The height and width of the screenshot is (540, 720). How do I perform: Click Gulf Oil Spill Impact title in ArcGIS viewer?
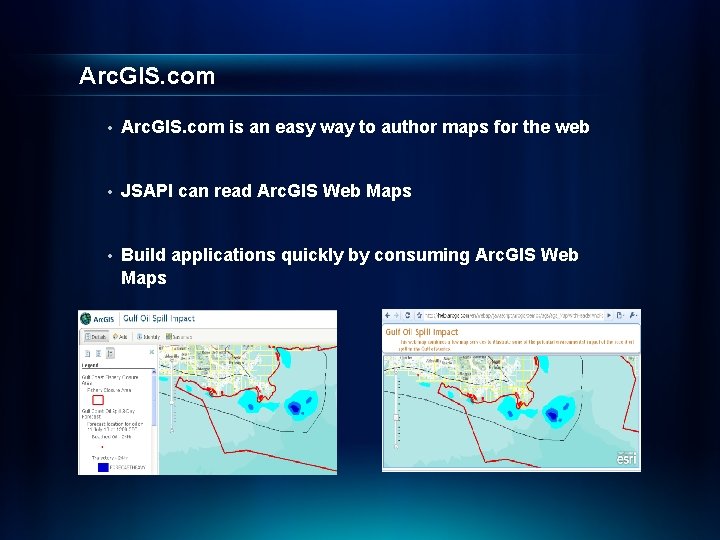tap(159, 318)
